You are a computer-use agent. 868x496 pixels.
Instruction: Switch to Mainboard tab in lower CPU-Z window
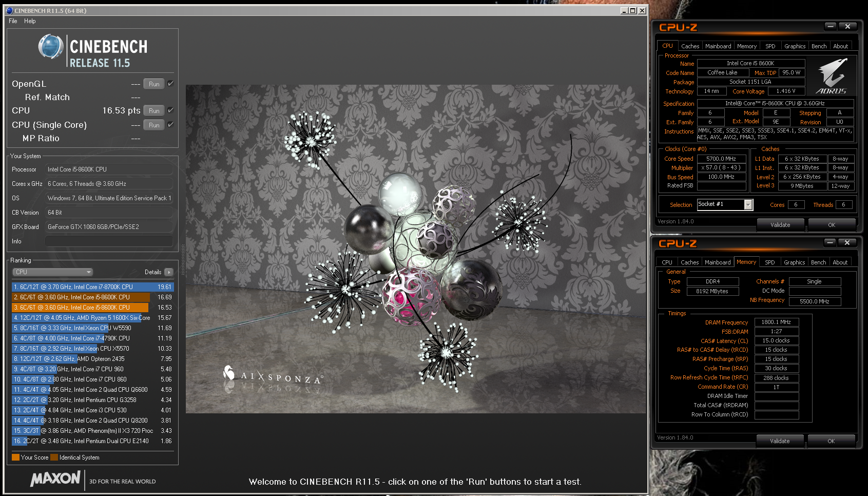pos(718,262)
